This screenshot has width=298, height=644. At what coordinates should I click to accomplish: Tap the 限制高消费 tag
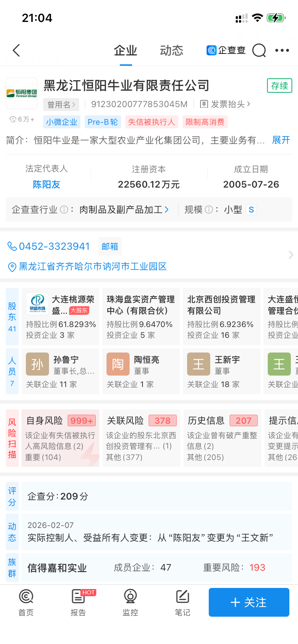tap(205, 122)
